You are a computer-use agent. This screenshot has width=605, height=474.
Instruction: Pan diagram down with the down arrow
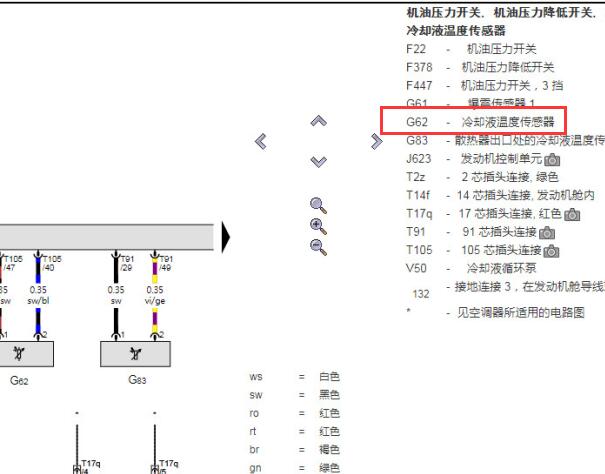[x=318, y=161]
